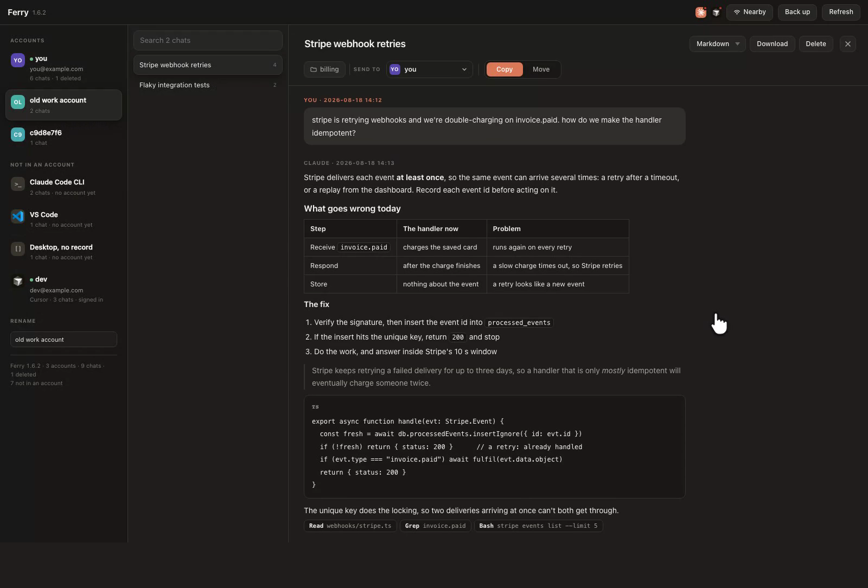Focus the Search 2 chats field
Image resolution: width=868 pixels, height=588 pixels.
click(208, 40)
